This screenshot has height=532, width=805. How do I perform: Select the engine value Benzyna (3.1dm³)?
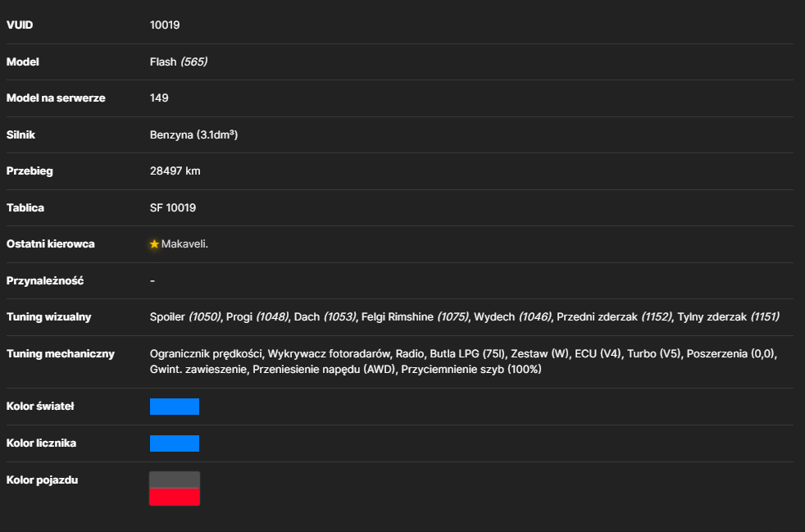pos(194,134)
